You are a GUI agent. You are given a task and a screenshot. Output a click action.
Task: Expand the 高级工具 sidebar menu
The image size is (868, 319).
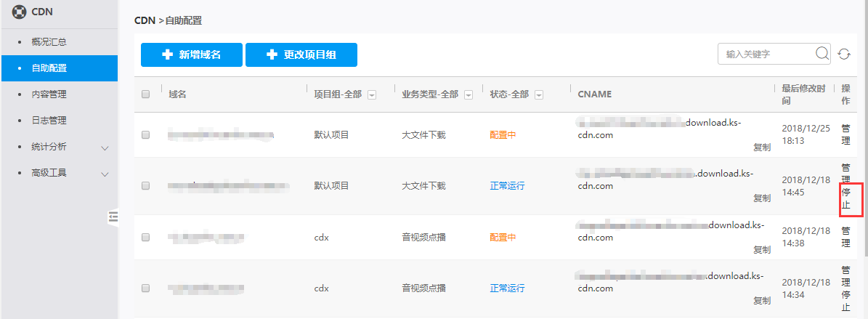coord(105,174)
